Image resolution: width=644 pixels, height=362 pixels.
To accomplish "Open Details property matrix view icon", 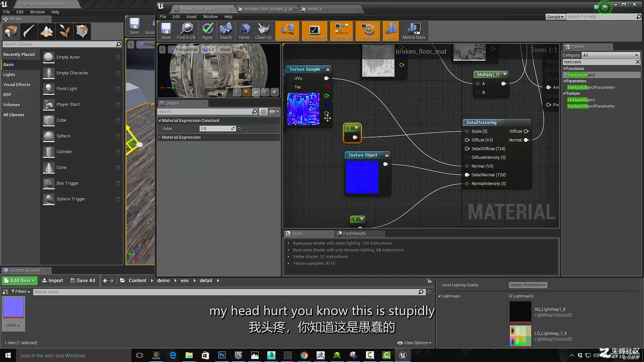I will [x=263, y=112].
